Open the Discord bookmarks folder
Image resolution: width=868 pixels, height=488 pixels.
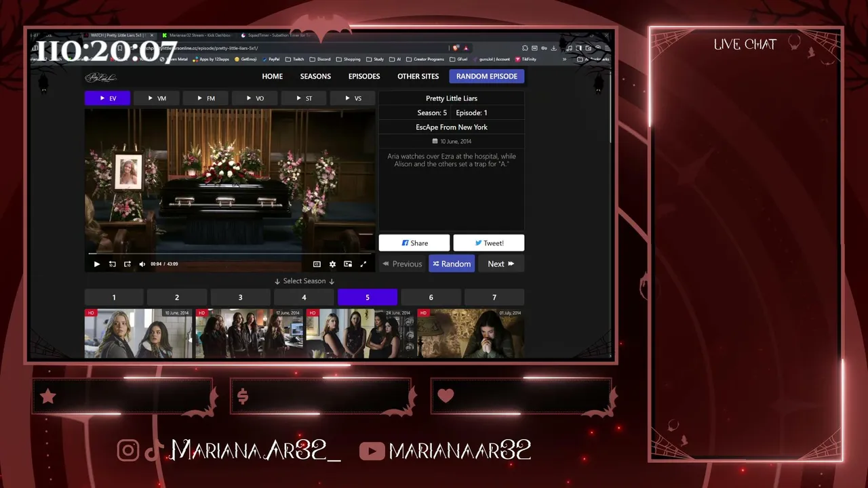coord(320,60)
